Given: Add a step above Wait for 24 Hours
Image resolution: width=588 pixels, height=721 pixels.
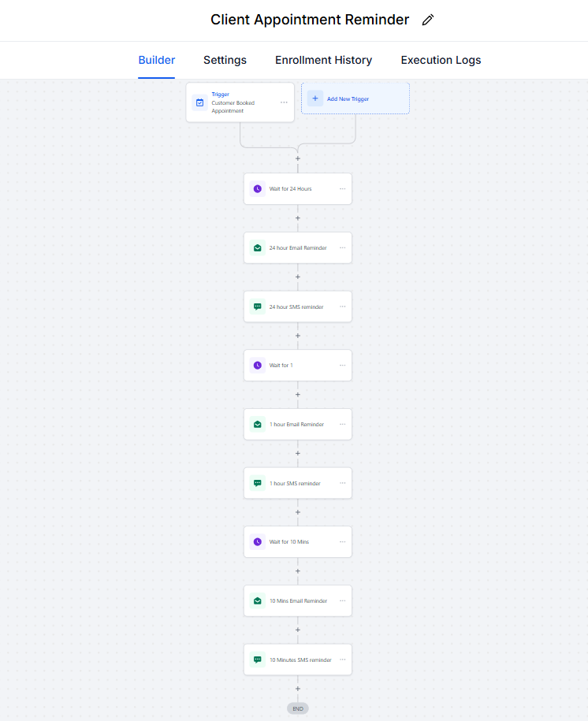Looking at the screenshot, I should click(298, 158).
